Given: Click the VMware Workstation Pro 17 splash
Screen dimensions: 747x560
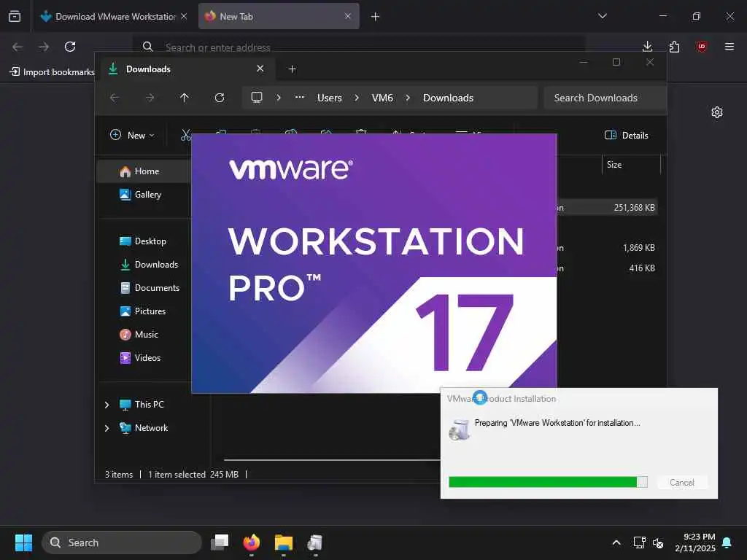Looking at the screenshot, I should coord(374,263).
